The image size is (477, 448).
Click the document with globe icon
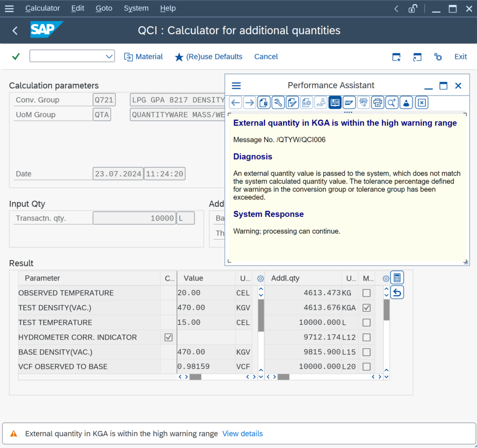tap(307, 103)
